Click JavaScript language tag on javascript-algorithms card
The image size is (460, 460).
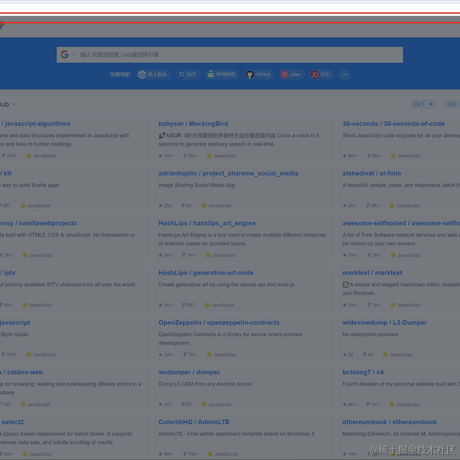[41, 156]
